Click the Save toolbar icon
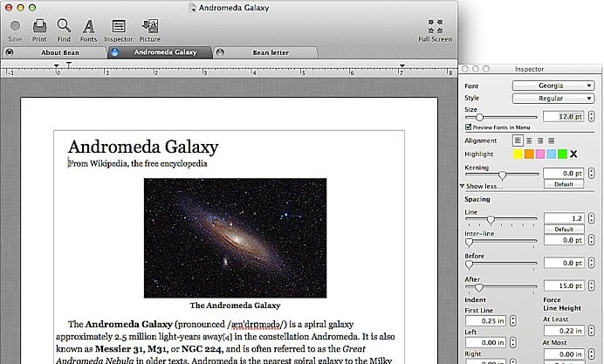Image resolution: width=604 pixels, height=364 pixels. [x=15, y=26]
